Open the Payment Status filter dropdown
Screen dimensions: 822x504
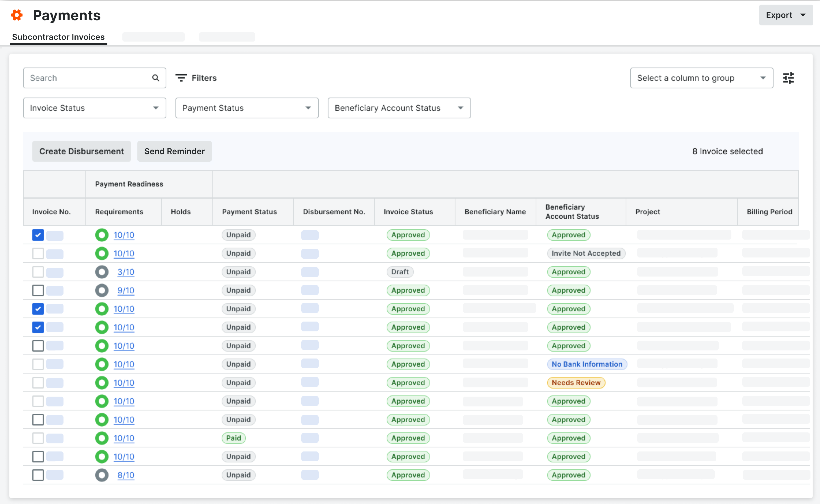click(x=247, y=108)
